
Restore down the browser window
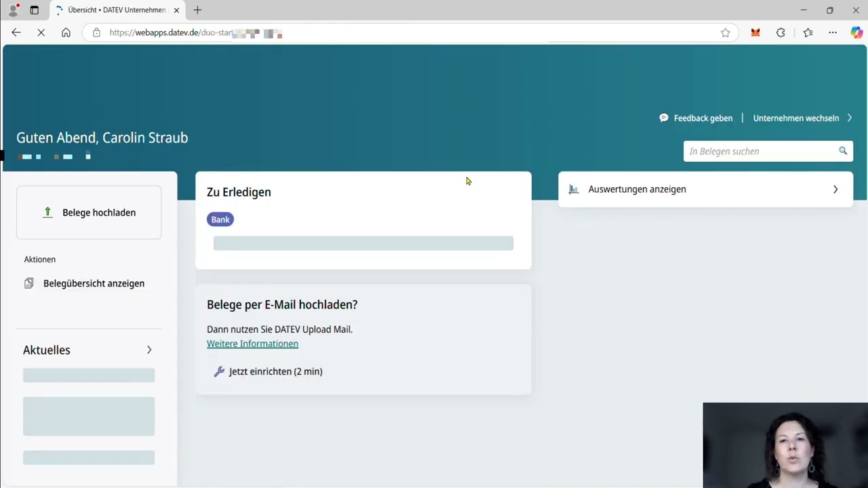coord(829,10)
